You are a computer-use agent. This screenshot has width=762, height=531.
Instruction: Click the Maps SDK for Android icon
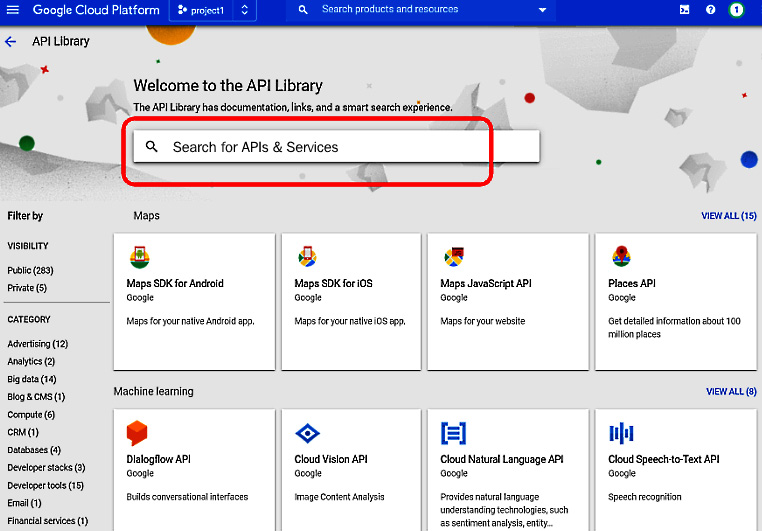[139, 257]
